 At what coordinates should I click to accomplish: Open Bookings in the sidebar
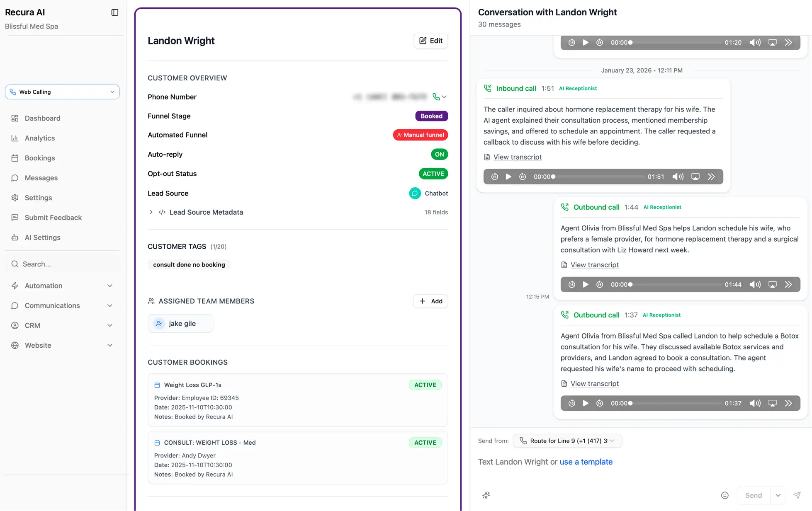[x=40, y=158]
